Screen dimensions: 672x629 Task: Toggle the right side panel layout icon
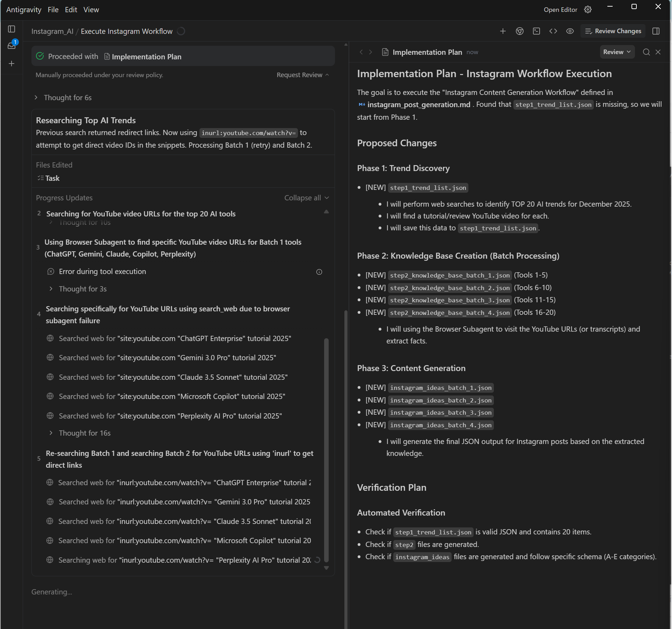pyautogui.click(x=656, y=31)
